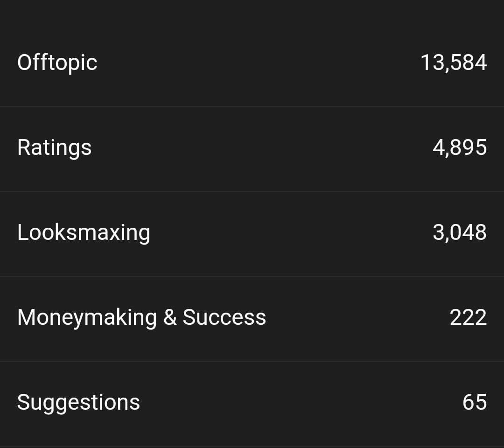This screenshot has width=504, height=448.
Task: Click the 13,584 count beside Offtopic
Action: [454, 63]
